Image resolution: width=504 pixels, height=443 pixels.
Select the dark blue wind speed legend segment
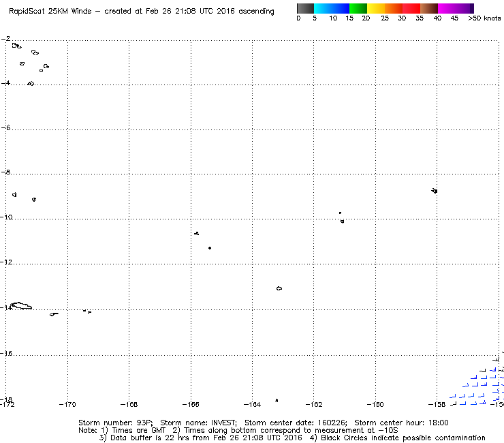[341, 8]
